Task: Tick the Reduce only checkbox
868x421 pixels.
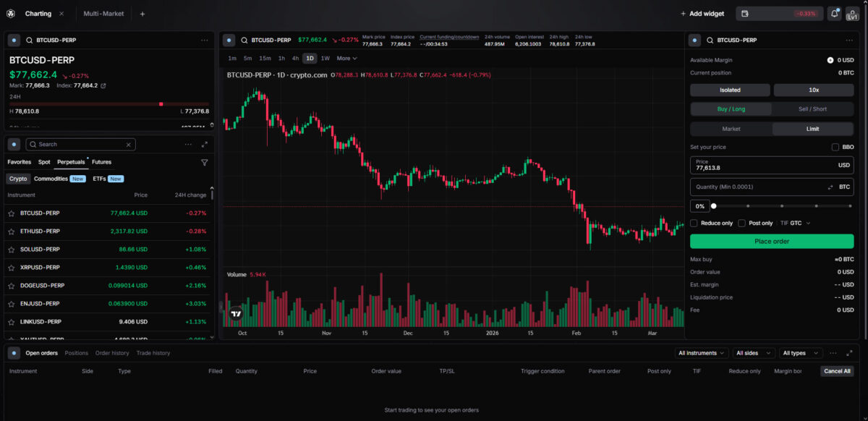Action: pyautogui.click(x=694, y=223)
